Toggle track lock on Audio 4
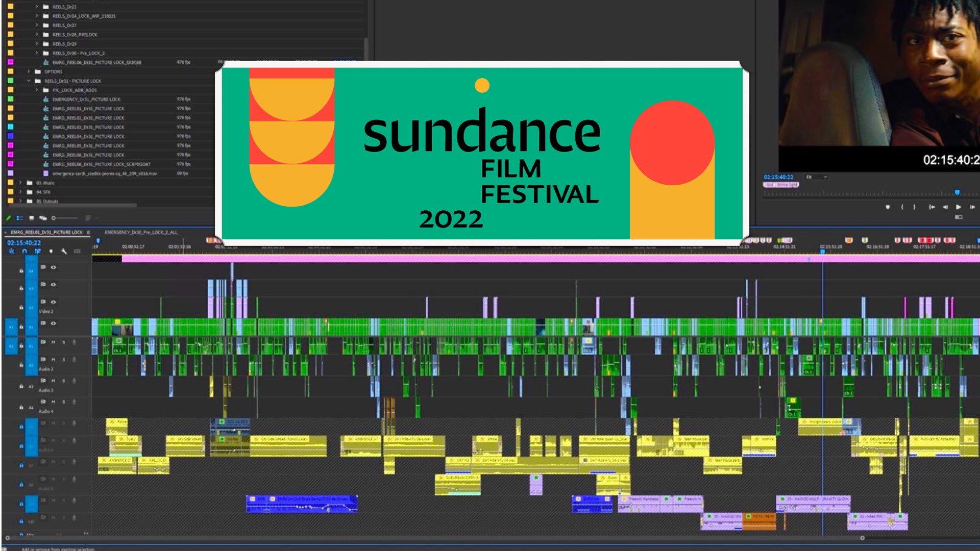980x551 pixels. click(21, 408)
